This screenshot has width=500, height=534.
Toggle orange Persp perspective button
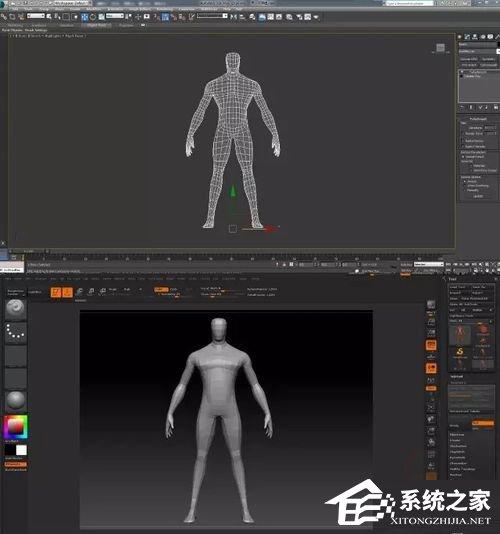(431, 345)
